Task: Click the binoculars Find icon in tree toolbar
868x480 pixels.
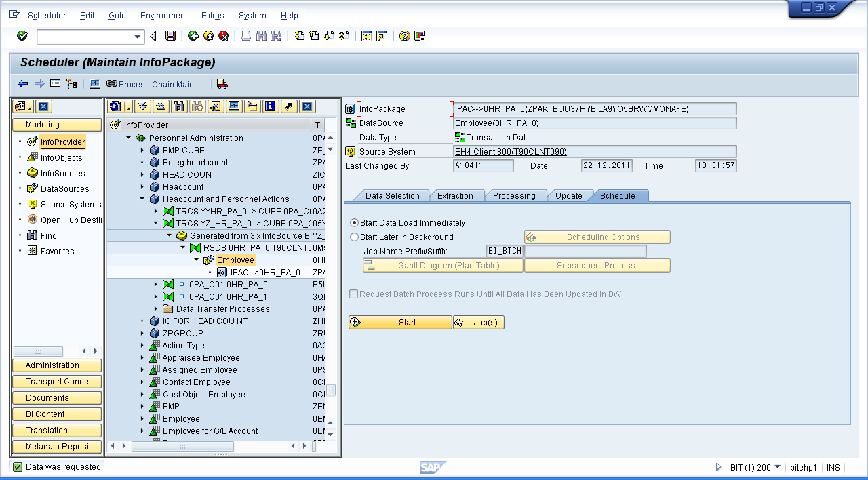Action: [179, 106]
